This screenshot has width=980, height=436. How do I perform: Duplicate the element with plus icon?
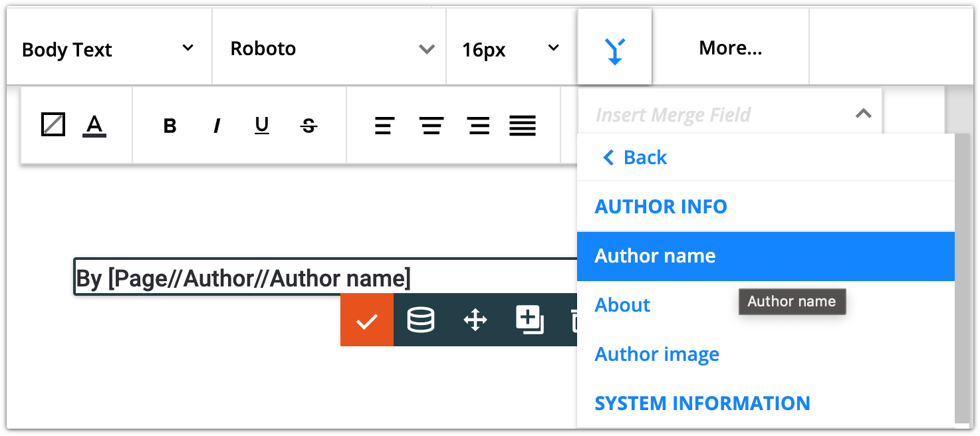click(x=530, y=320)
